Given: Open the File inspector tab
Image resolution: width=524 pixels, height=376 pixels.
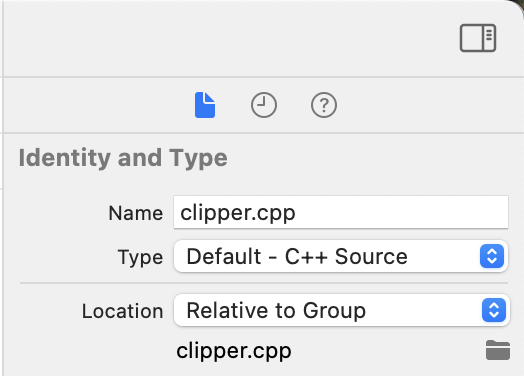Looking at the screenshot, I should point(205,105).
